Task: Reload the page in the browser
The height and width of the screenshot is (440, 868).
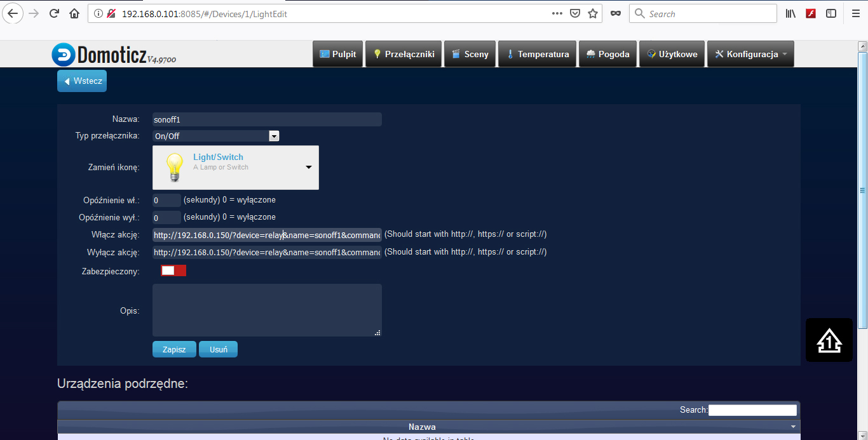Action: click(54, 13)
